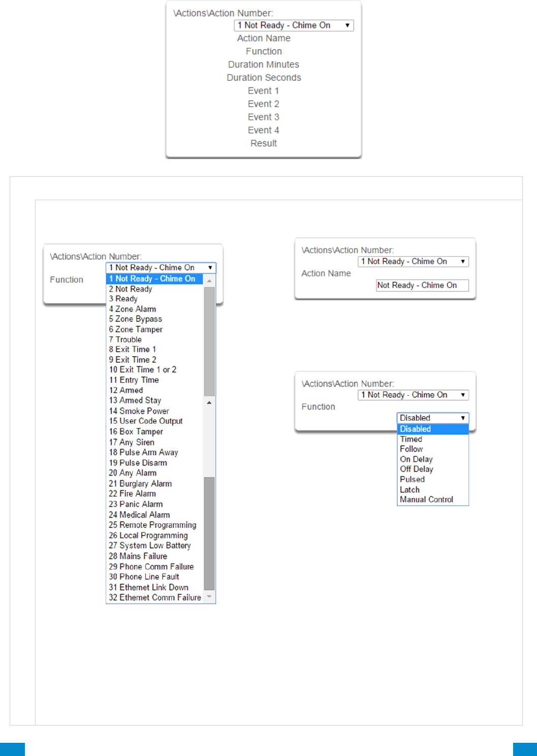The height and width of the screenshot is (756, 537).
Task: Choose option 7 Trouble
Action: coord(154,339)
